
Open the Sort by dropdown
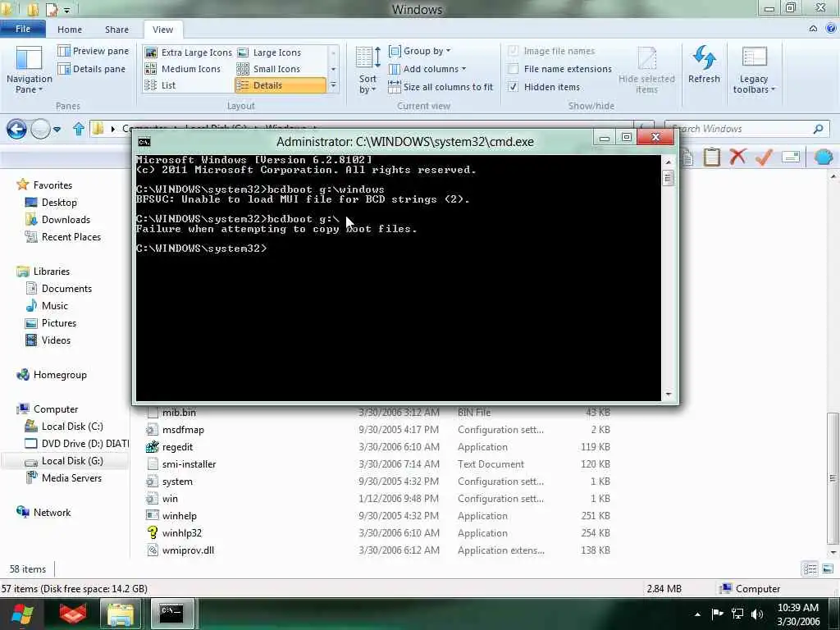(367, 70)
